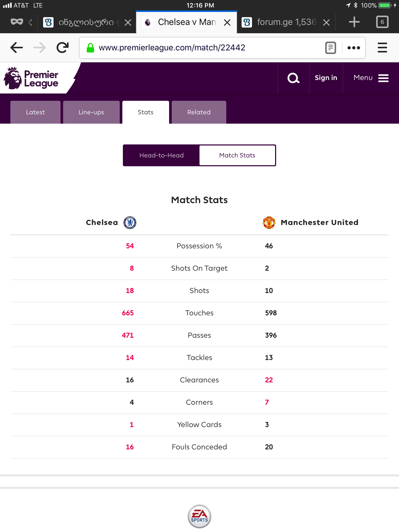Open a new browser tab
Image resolution: width=399 pixels, height=532 pixels.
pos(354,22)
